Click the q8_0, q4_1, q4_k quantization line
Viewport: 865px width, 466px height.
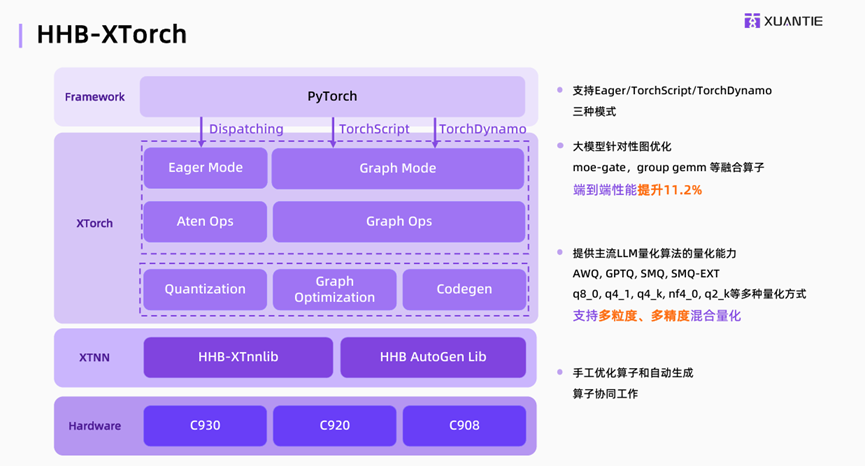tap(689, 294)
